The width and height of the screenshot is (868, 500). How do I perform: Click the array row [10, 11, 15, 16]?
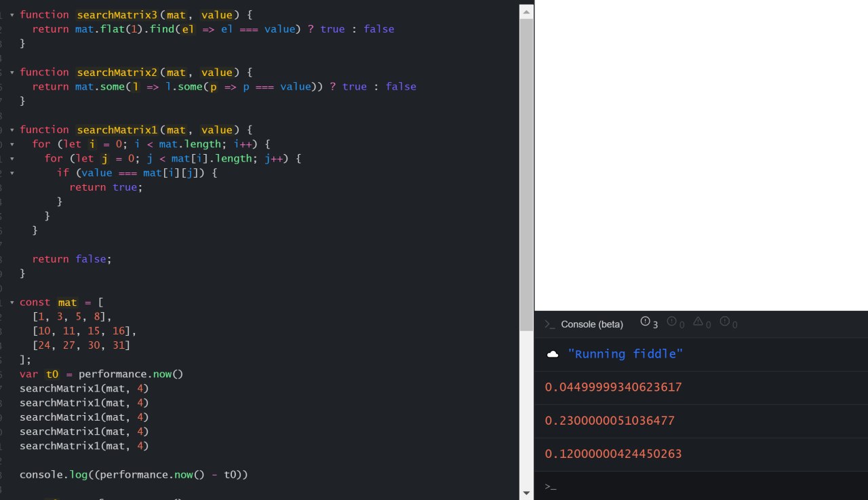coord(85,332)
